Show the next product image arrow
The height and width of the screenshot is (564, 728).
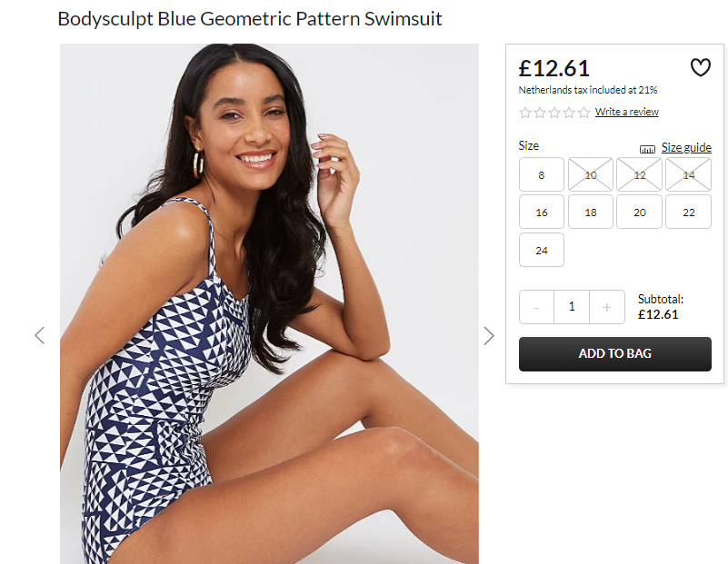(x=488, y=335)
